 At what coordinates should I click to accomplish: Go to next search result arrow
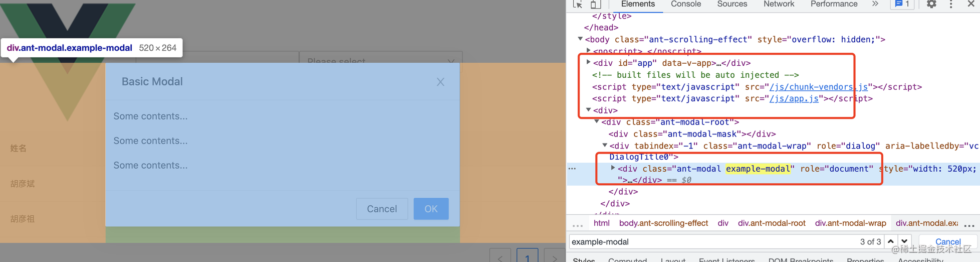coord(904,241)
